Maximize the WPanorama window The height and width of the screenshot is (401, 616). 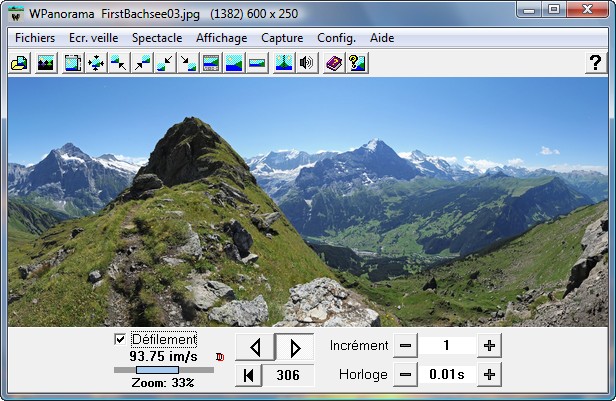click(554, 10)
